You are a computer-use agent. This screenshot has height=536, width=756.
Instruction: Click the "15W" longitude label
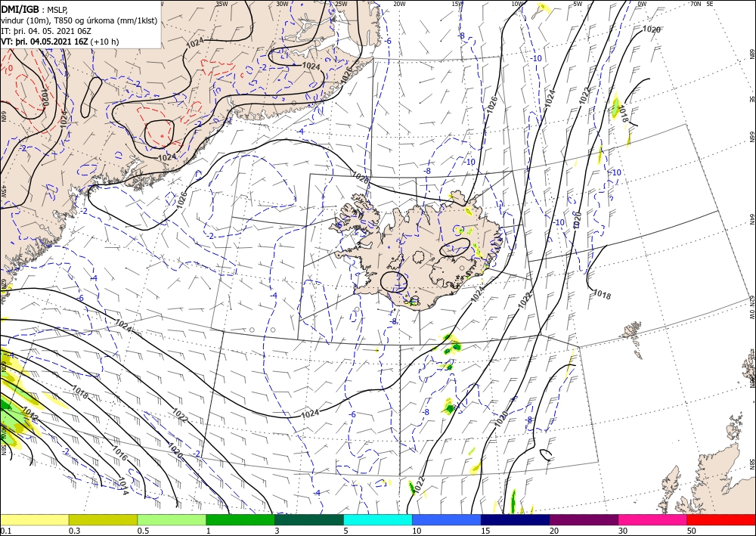tap(458, 4)
